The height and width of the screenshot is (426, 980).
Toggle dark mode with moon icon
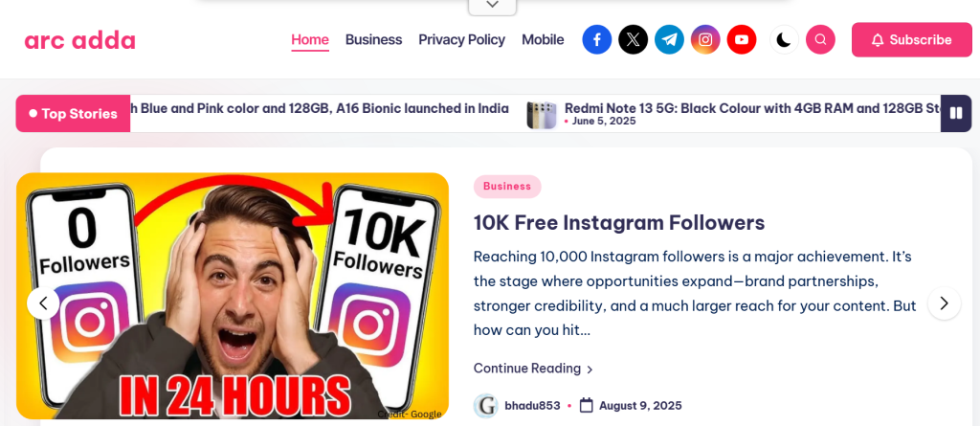pyautogui.click(x=785, y=40)
